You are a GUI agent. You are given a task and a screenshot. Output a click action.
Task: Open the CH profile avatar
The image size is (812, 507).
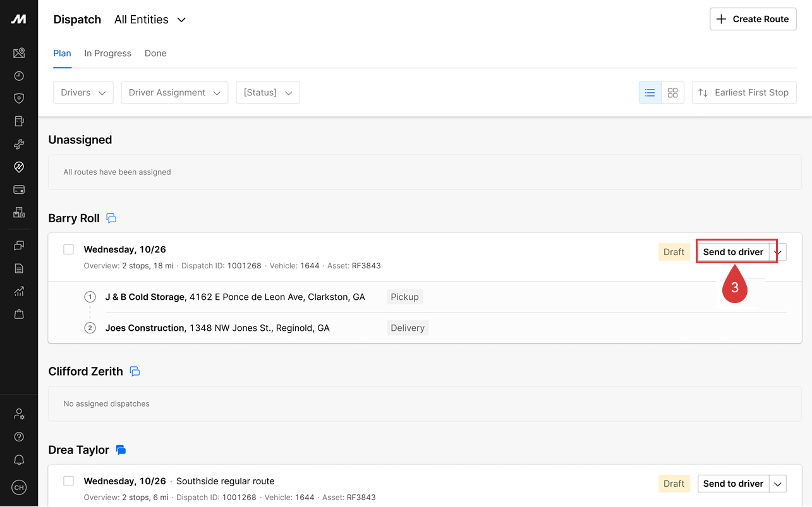[x=19, y=487]
